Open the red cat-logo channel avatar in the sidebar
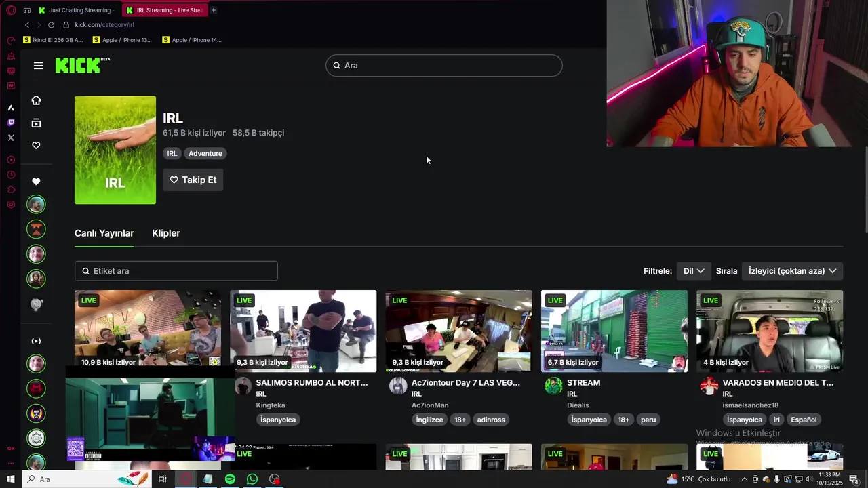The image size is (868, 488). pyautogui.click(x=36, y=388)
